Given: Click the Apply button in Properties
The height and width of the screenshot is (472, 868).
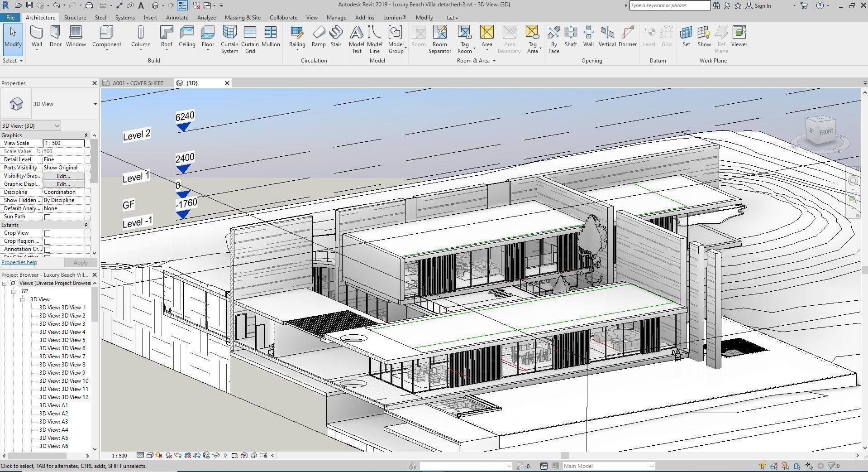Looking at the screenshot, I should (x=81, y=263).
